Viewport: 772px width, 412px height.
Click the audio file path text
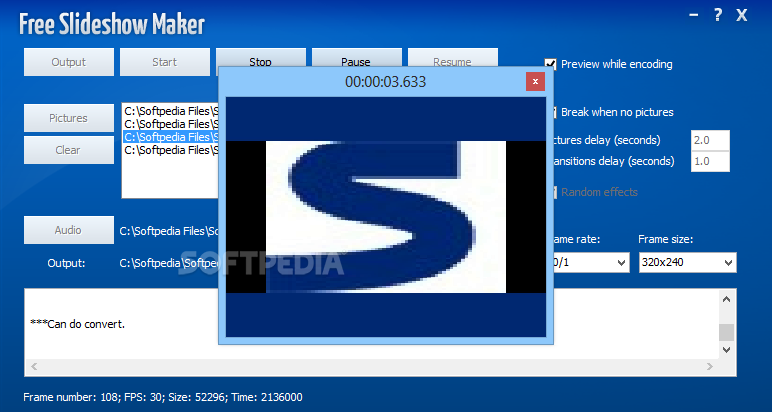tap(169, 231)
